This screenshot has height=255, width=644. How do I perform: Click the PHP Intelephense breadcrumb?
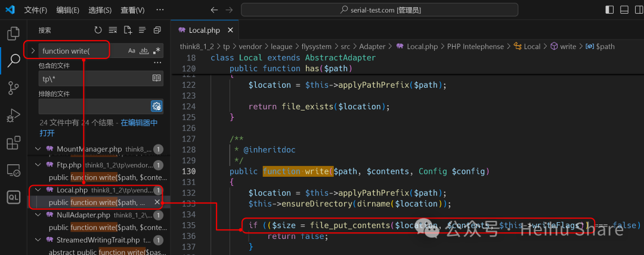coord(475,47)
